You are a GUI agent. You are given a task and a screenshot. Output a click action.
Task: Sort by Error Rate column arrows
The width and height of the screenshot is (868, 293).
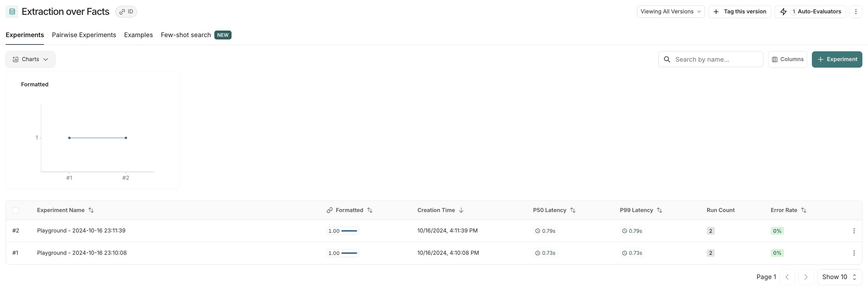tap(804, 210)
